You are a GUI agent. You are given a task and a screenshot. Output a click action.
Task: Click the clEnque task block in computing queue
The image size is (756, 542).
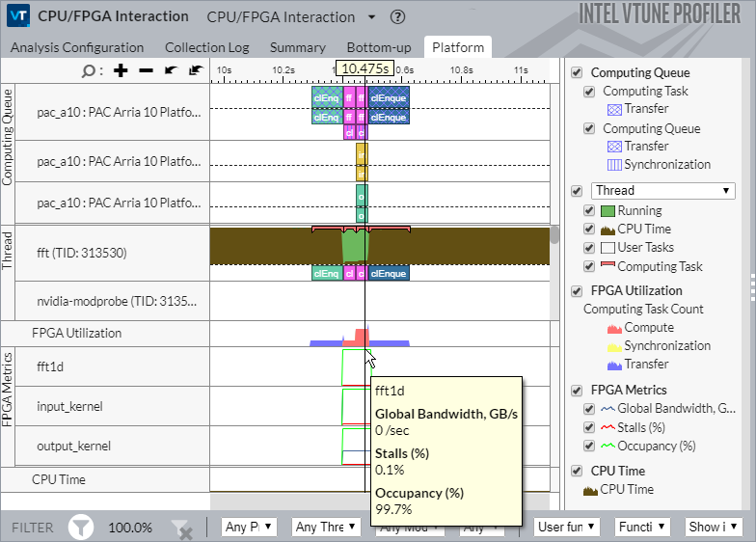pos(389,98)
